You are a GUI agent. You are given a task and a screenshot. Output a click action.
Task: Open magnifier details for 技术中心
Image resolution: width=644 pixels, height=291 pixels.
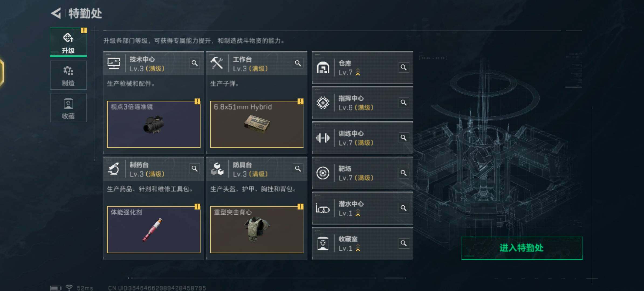click(x=194, y=63)
